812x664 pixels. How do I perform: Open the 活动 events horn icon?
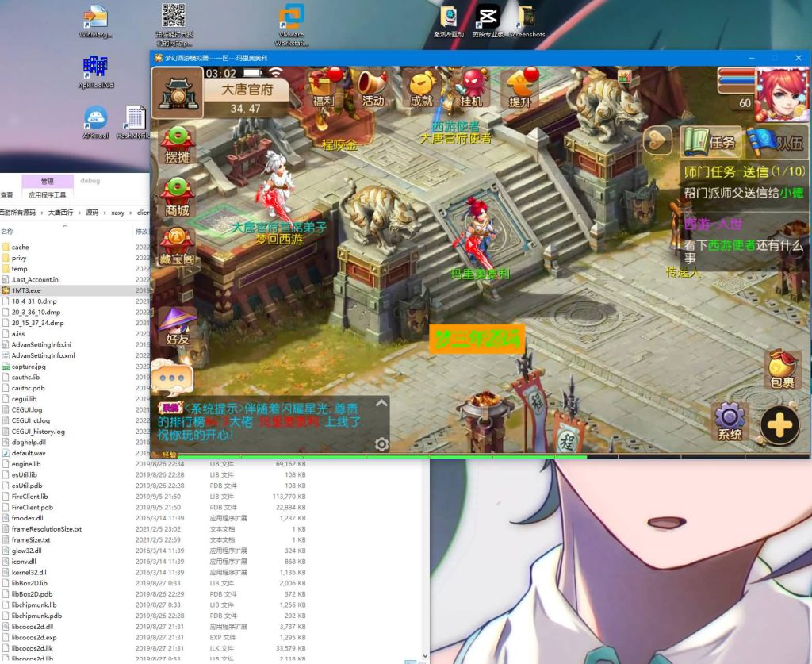coord(372,88)
